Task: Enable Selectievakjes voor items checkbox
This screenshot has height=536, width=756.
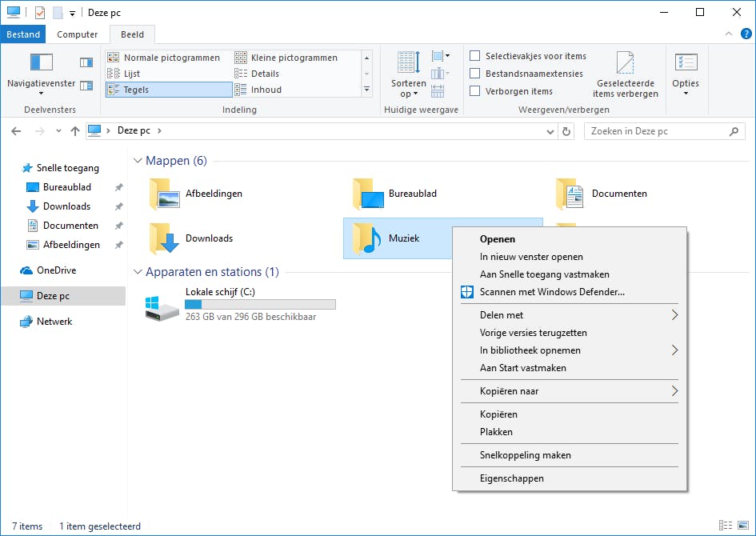Action: [475, 56]
